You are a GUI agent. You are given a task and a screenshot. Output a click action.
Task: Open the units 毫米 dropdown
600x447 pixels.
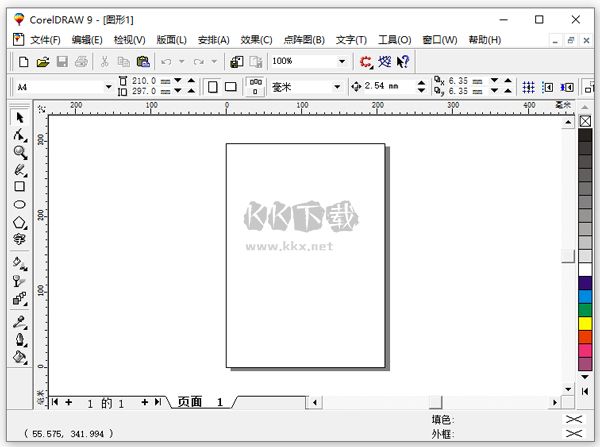pyautogui.click(x=337, y=87)
